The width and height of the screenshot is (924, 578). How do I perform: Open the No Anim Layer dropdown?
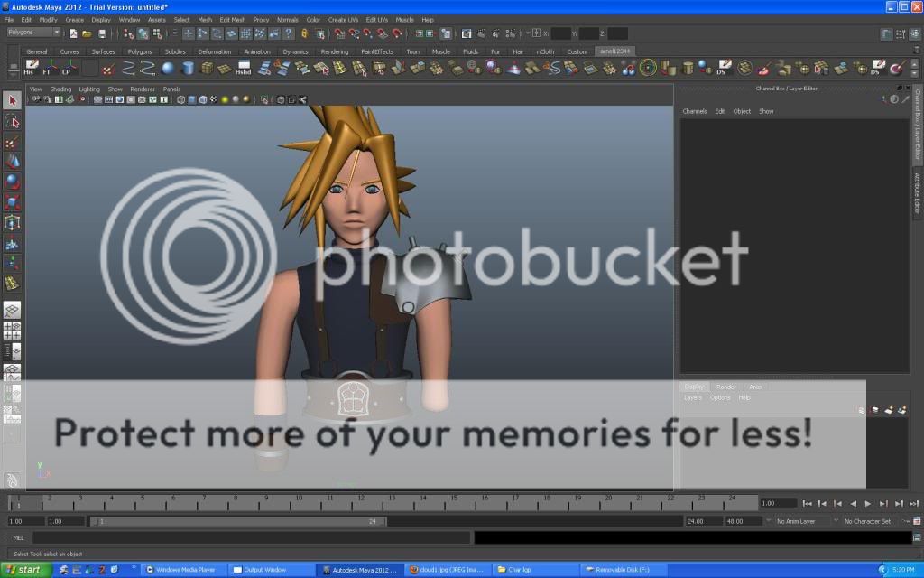pos(799,521)
